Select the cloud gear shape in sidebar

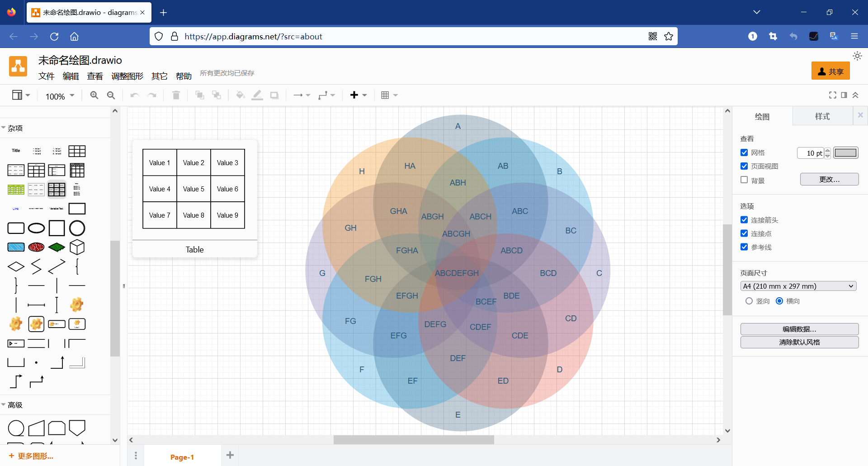click(77, 304)
